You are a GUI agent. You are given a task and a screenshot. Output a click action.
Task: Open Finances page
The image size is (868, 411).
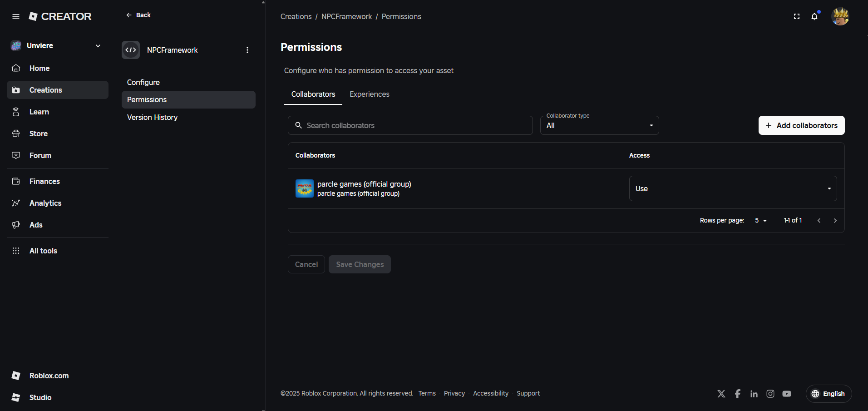58,181
